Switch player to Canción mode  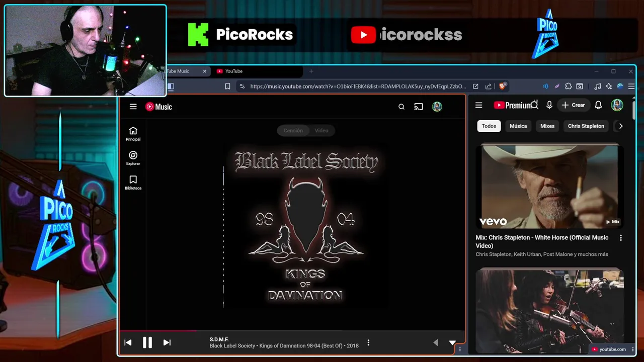coord(293,131)
